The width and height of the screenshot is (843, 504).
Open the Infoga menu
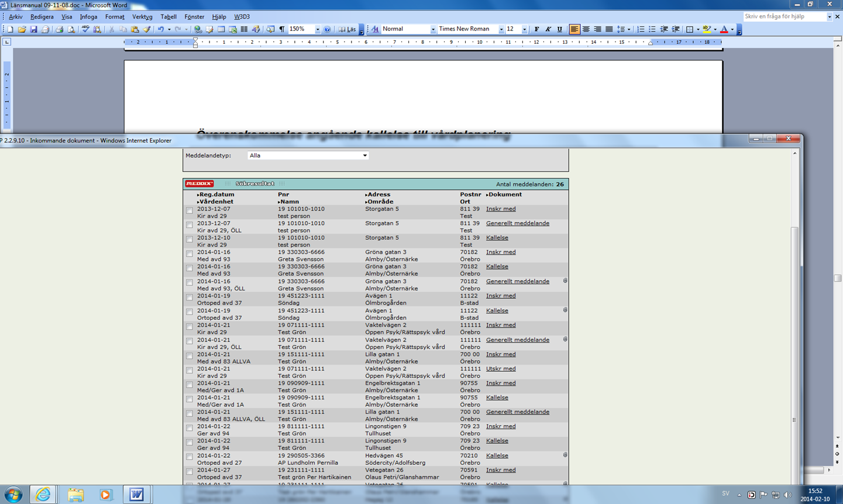click(x=88, y=17)
